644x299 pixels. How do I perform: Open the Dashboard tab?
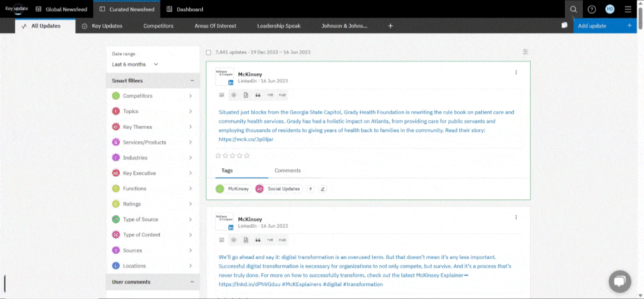185,9
